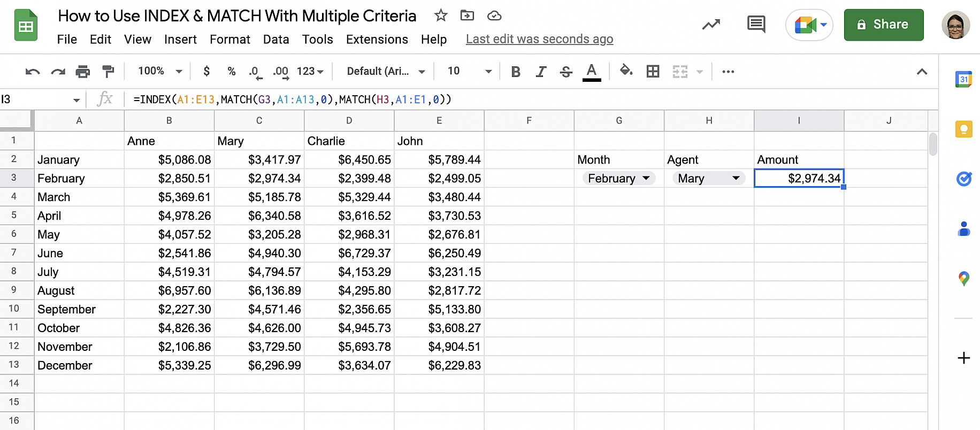Click the Redo icon

click(x=58, y=72)
